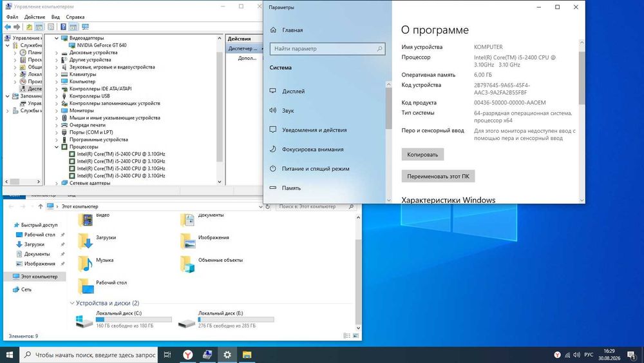Click the volume icon in system tray
Screen dimensions: 644x363
pyautogui.click(x=576, y=355)
